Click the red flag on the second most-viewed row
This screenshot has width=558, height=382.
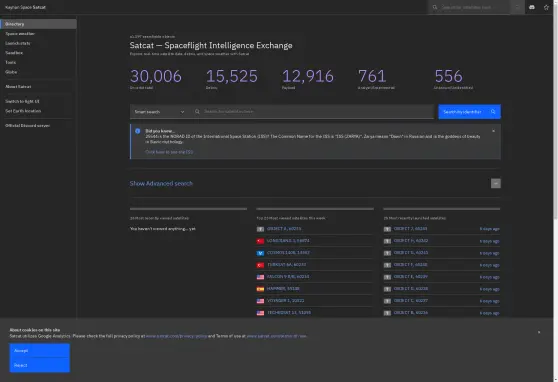260,241
